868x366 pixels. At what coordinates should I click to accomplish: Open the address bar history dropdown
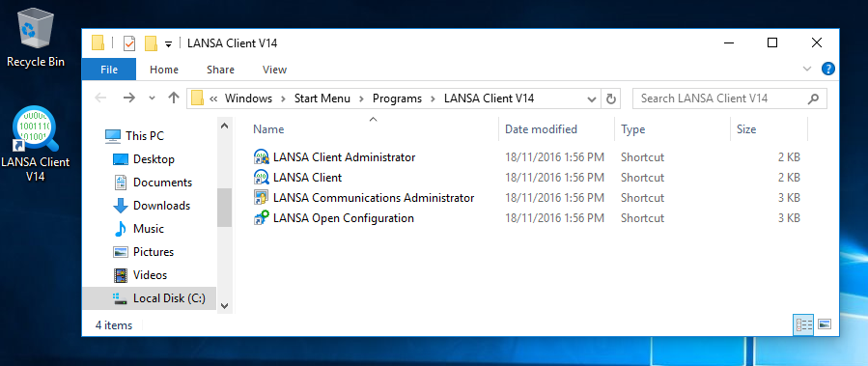pos(591,99)
